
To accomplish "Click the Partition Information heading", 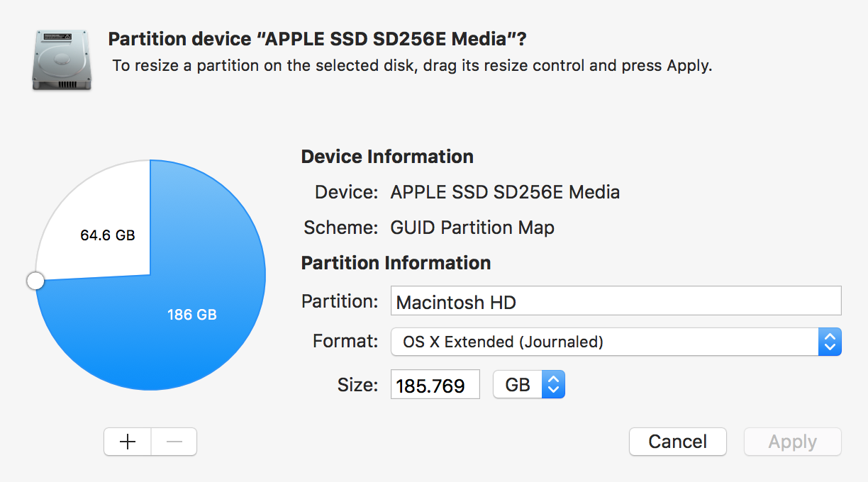I will [x=396, y=263].
